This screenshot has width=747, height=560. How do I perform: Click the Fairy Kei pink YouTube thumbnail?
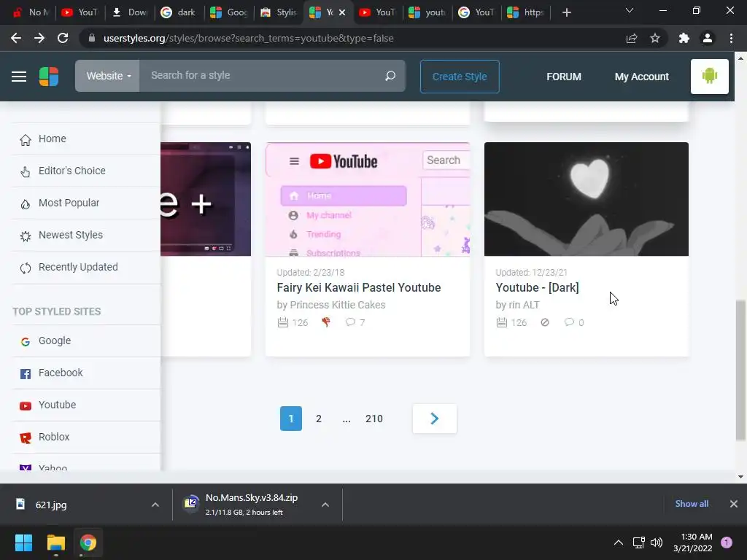[x=368, y=199]
